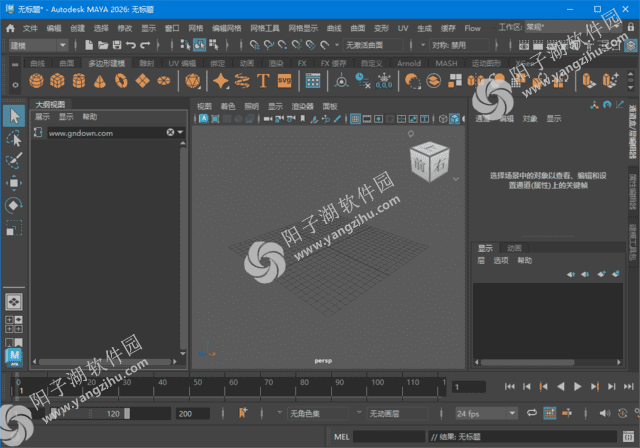Switch layer editor to 动画 tab
This screenshot has width=640, height=448.
pos(514,248)
